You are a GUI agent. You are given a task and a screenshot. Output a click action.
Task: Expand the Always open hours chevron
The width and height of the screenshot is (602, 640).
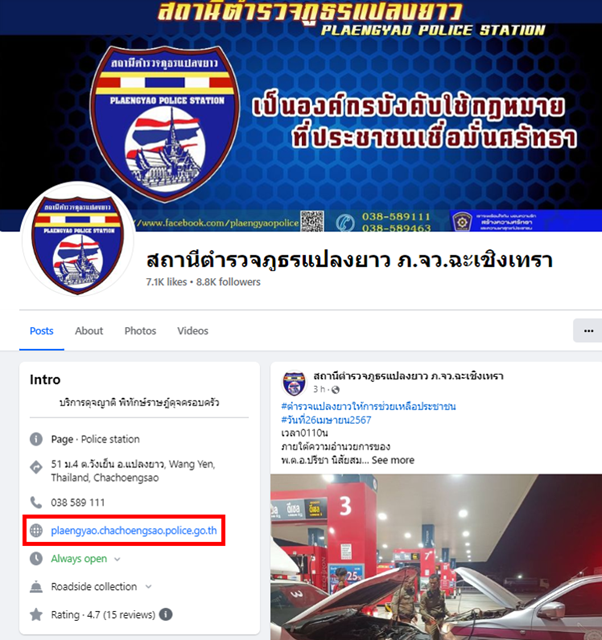(117, 559)
